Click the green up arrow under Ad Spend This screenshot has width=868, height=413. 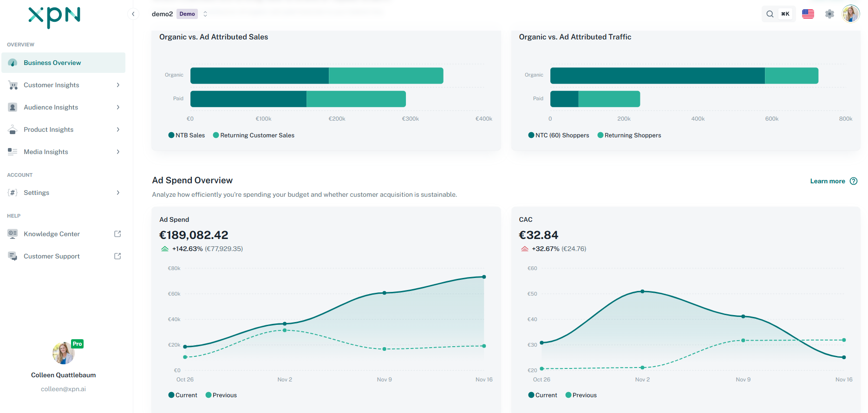[165, 249]
